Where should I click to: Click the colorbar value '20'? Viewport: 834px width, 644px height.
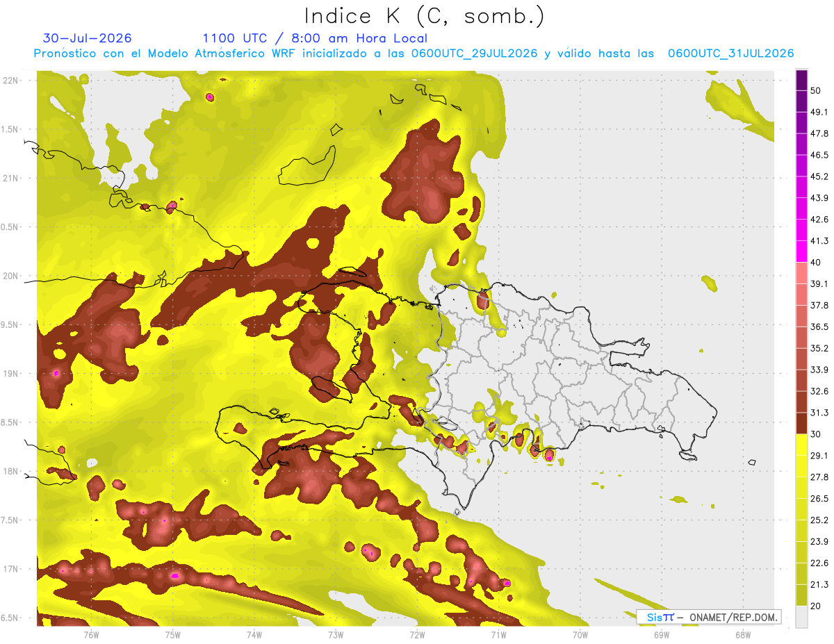pos(816,606)
